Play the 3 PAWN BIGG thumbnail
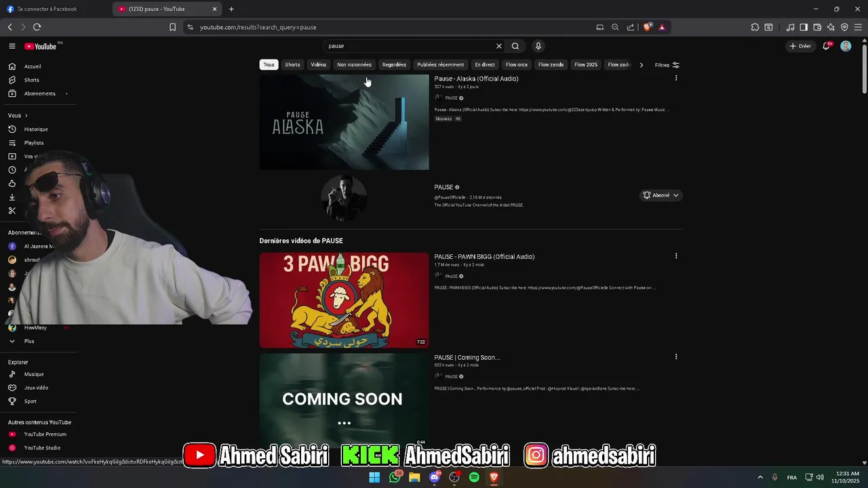Image resolution: width=868 pixels, height=488 pixels. pos(344,300)
